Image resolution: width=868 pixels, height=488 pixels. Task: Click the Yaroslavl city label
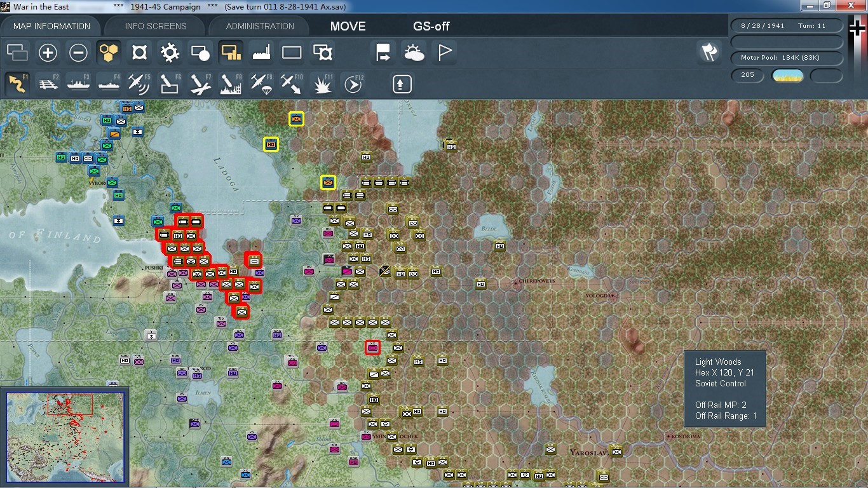[x=588, y=452]
